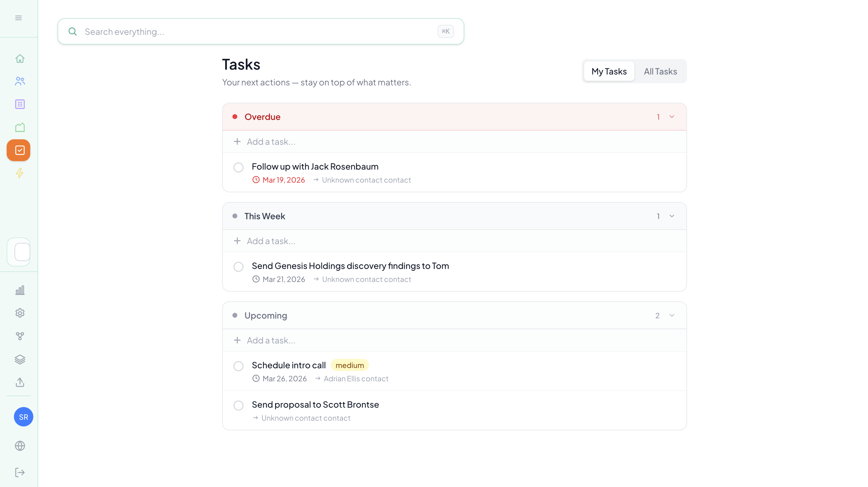Switch to the All Tasks tab
The image size is (868, 487).
(660, 71)
